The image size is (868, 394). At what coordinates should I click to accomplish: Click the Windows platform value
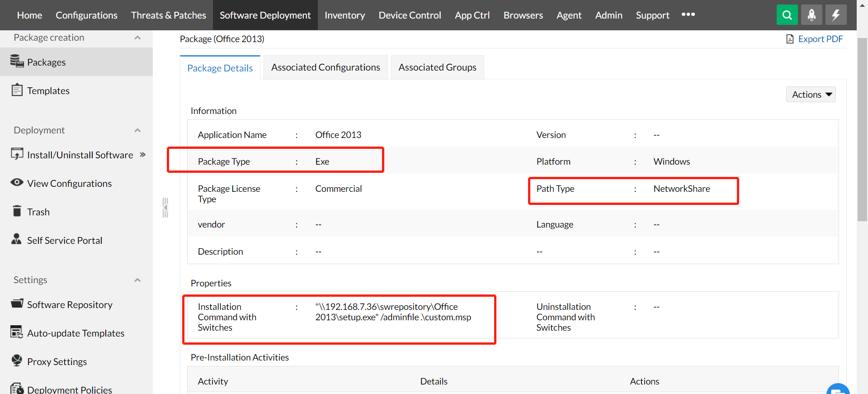672,161
